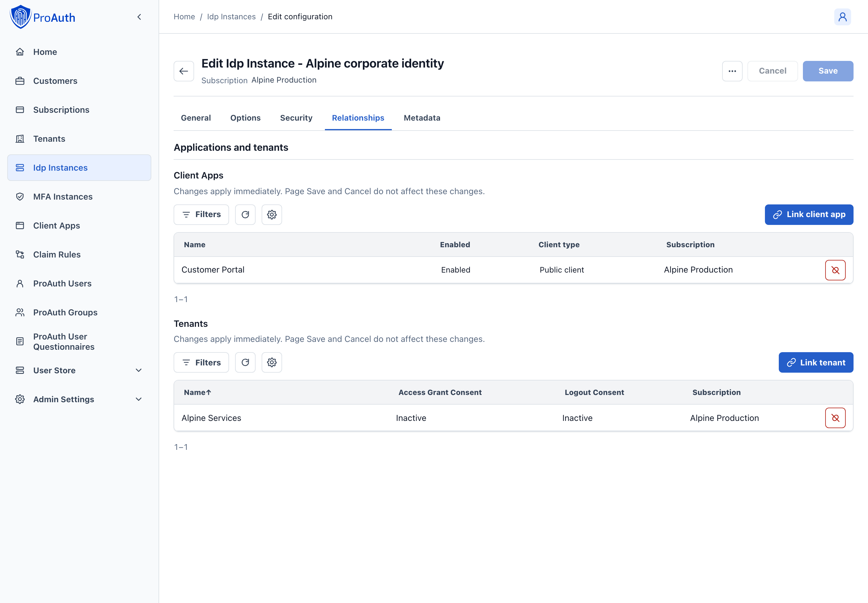Open the three-dots more actions menu
This screenshot has width=868, height=603.
(732, 71)
